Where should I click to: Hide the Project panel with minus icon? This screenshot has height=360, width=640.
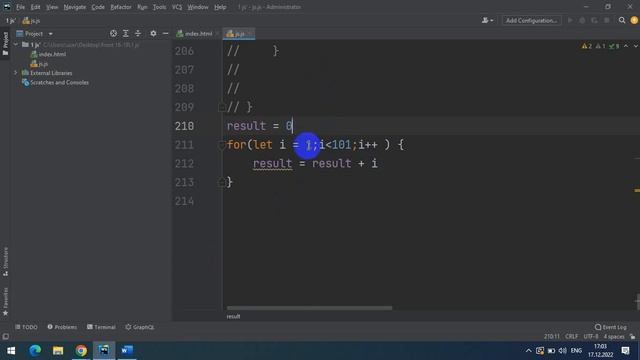165,34
